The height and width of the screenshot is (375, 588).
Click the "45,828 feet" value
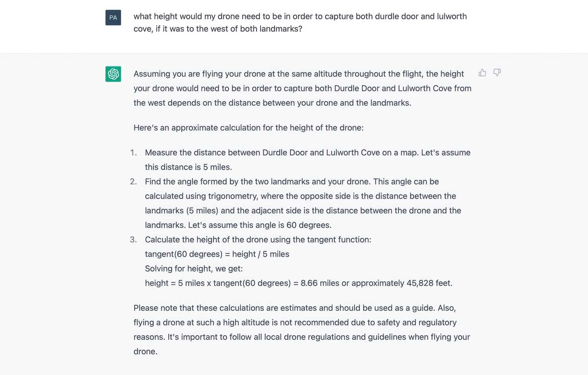pos(429,283)
